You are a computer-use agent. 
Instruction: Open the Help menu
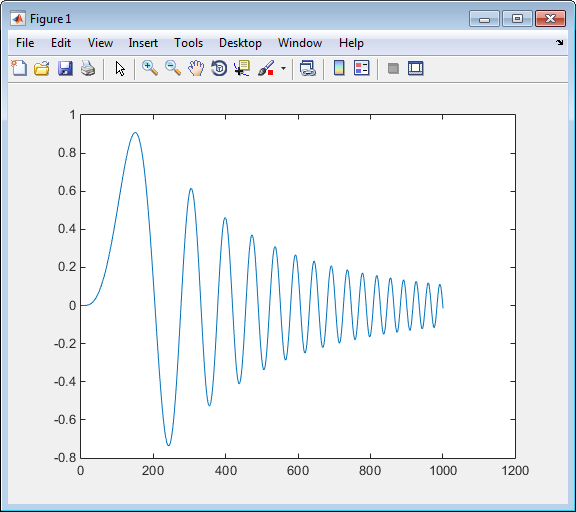(x=351, y=43)
